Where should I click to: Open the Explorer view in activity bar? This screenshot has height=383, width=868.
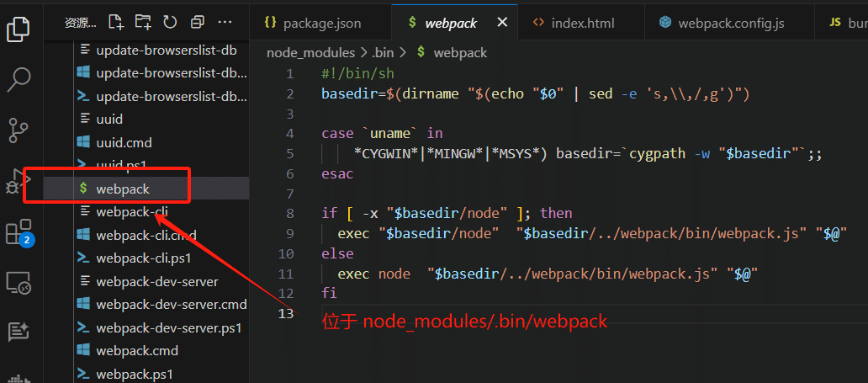[x=19, y=29]
